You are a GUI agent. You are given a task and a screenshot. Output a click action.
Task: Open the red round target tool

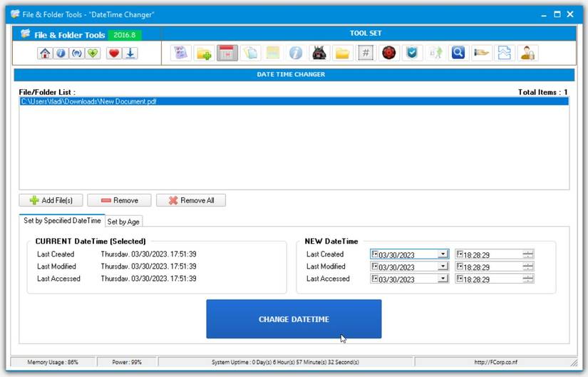click(389, 53)
